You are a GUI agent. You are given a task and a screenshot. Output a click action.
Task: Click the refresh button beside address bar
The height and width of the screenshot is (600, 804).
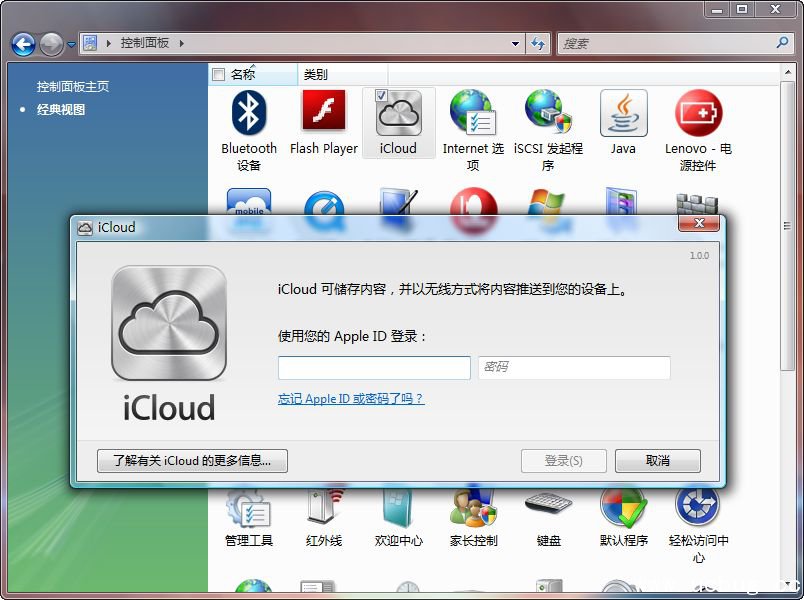(538, 44)
